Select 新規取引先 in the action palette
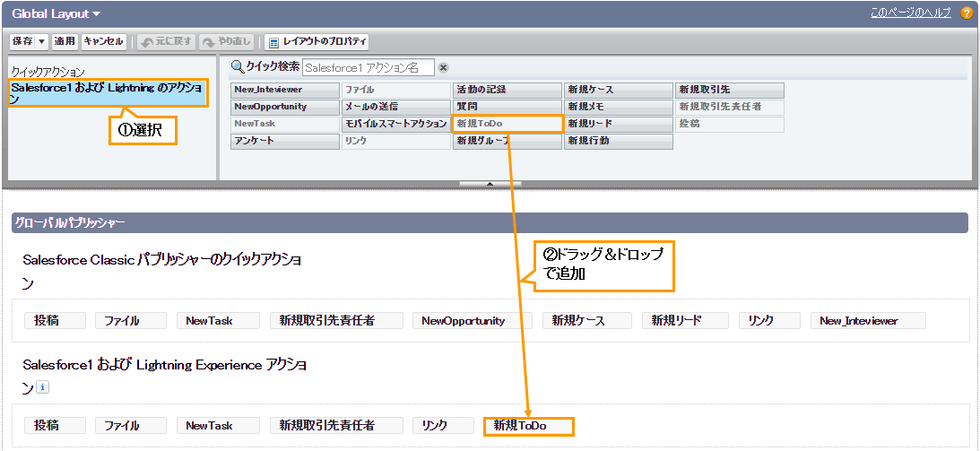 pyautogui.click(x=729, y=90)
